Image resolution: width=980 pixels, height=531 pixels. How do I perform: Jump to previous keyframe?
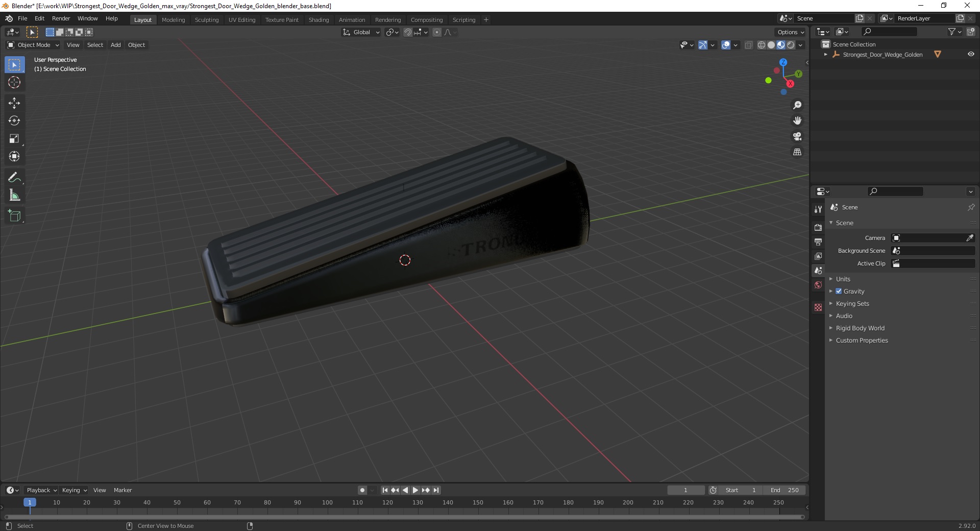click(x=395, y=490)
